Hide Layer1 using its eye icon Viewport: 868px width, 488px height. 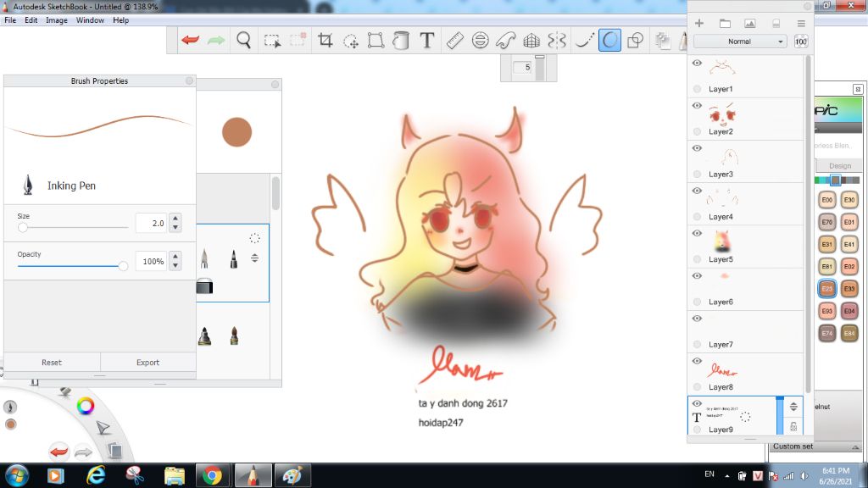tap(697, 63)
